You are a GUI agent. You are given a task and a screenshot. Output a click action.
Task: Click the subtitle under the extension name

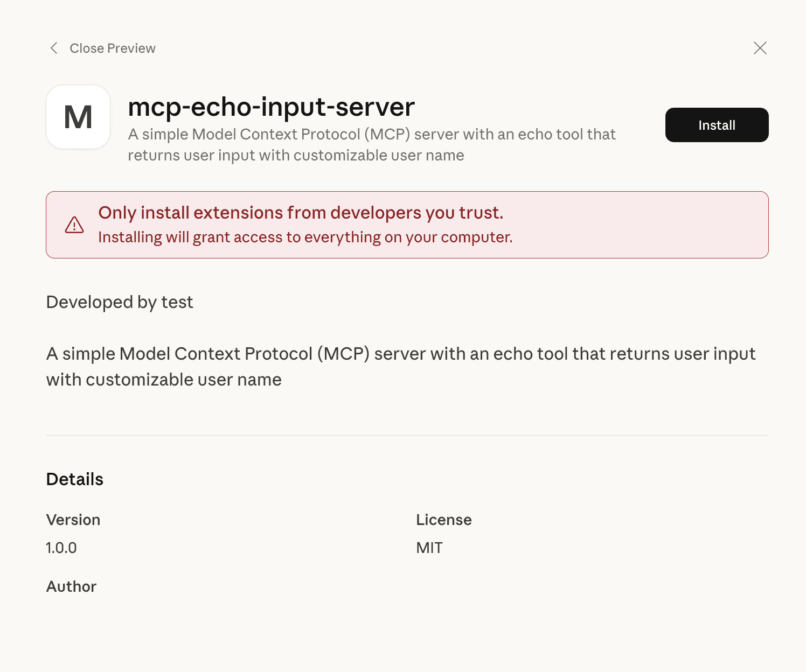[x=372, y=144]
